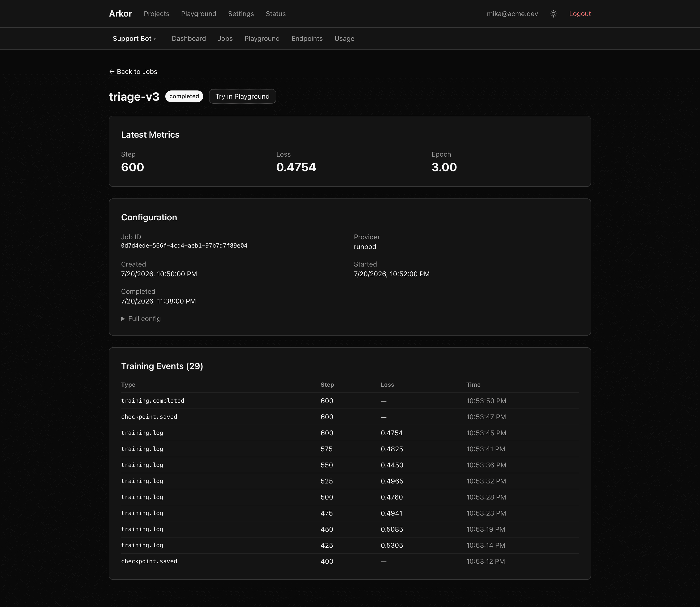Select the checkpoint.saved row at step 600
This screenshot has height=607, width=700.
[x=350, y=417]
